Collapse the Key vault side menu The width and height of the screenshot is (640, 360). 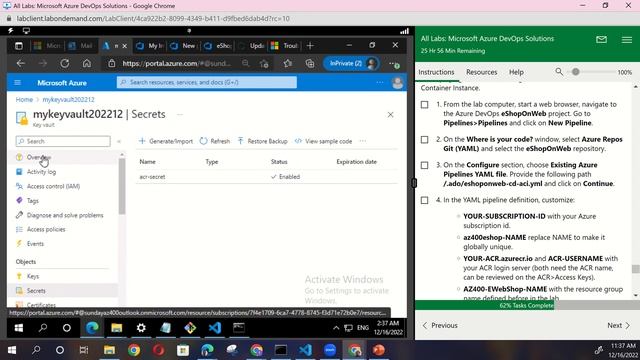click(119, 141)
